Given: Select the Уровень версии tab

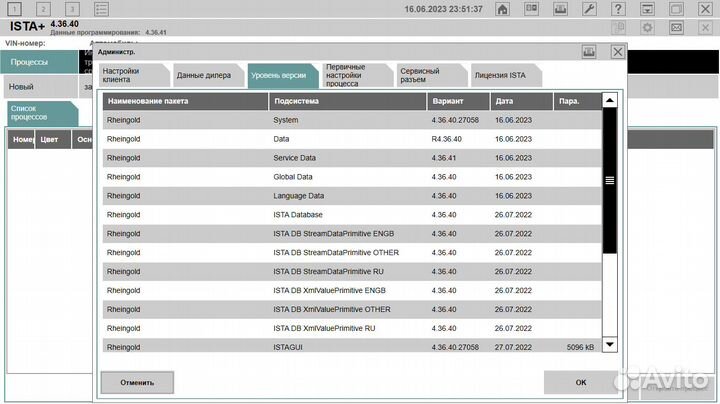Looking at the screenshot, I should [283, 75].
